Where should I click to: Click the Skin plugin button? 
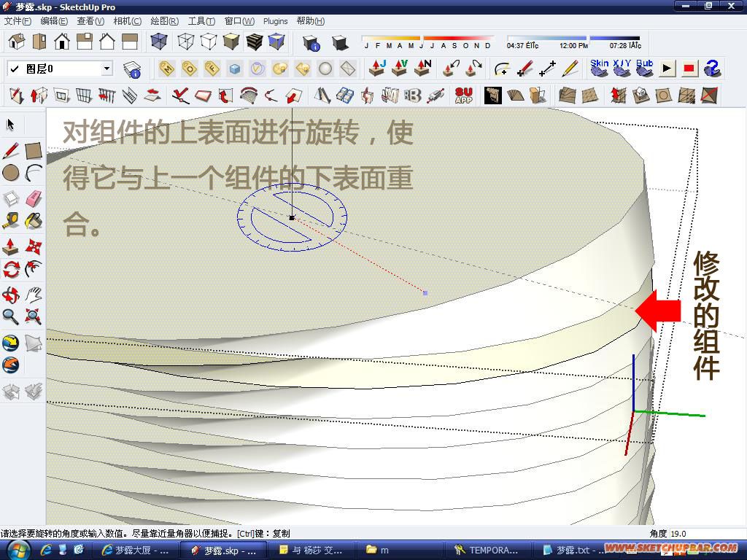pyautogui.click(x=600, y=68)
